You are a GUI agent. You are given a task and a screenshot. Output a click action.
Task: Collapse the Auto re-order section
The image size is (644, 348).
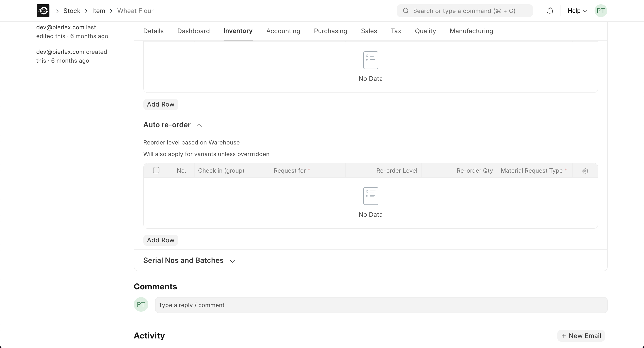[x=199, y=125]
